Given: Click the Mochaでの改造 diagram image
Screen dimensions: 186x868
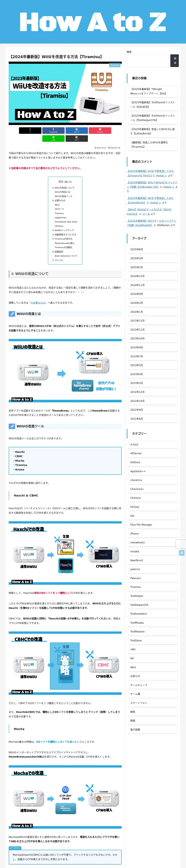Looking at the screenshot, I should [x=65, y=797].
